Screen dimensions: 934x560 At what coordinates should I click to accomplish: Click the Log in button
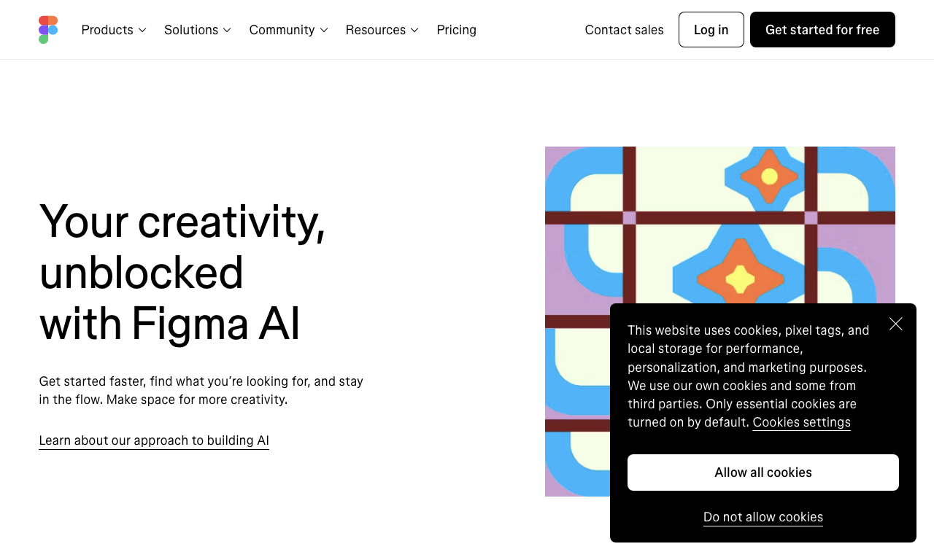[x=711, y=30]
